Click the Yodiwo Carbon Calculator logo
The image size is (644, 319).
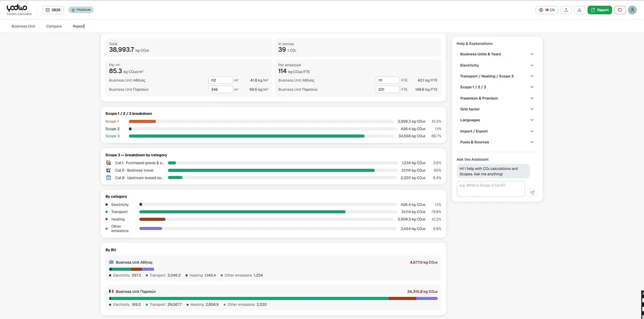point(19,10)
